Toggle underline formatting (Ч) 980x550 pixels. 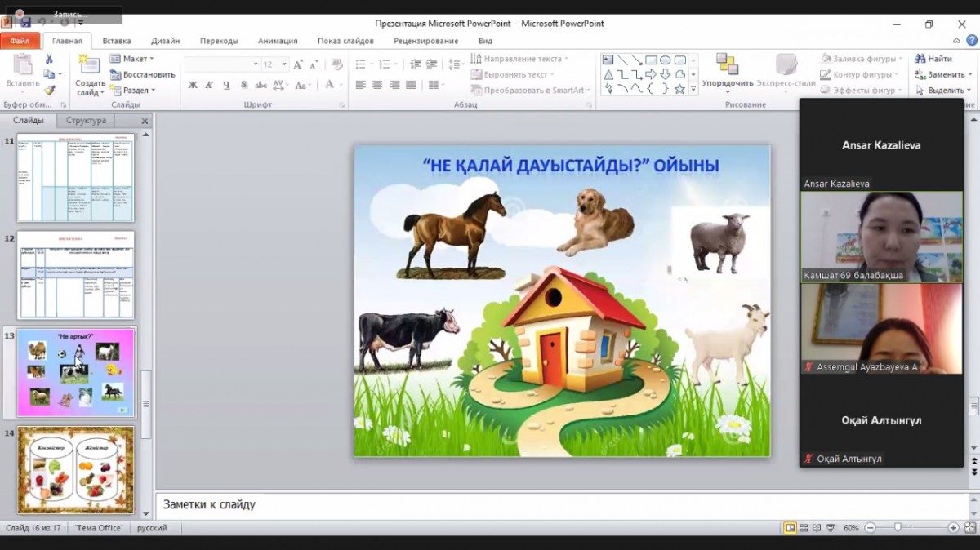226,85
